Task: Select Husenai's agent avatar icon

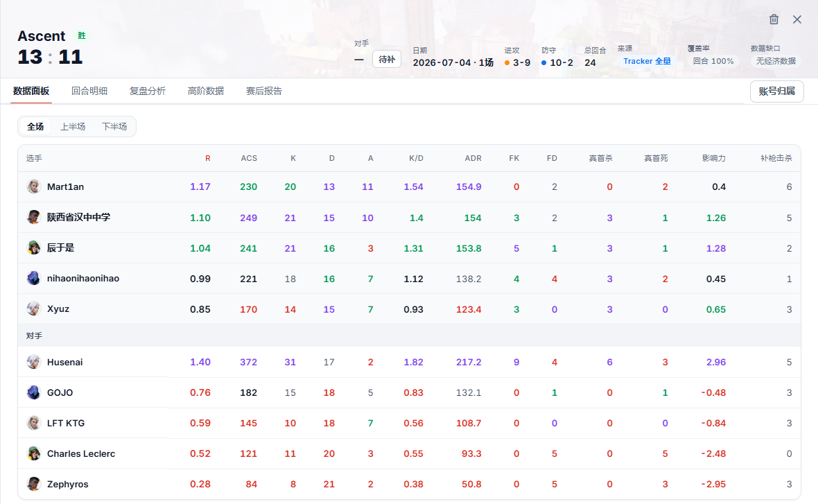Action: point(34,362)
